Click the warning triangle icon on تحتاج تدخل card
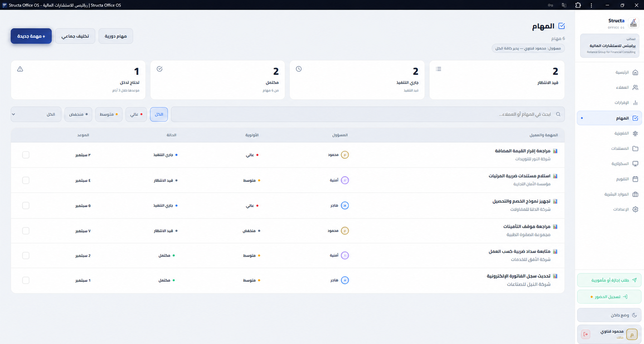Viewport: 644px width, 344px height. [x=20, y=69]
